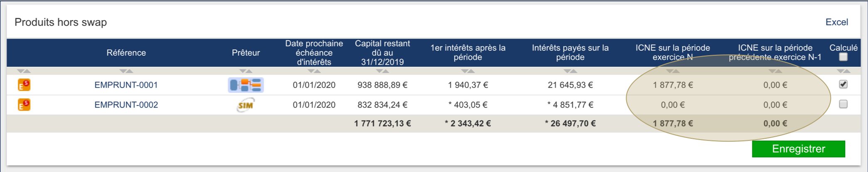
Task: Uncheck the Calculé checkbox for EMPRUNT-0001
Action: tap(843, 84)
